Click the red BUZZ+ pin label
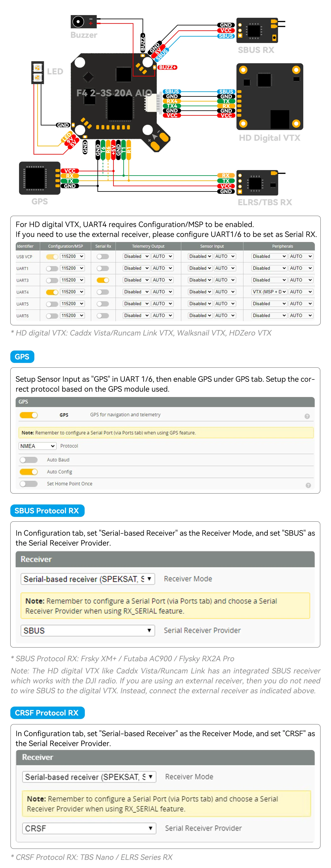 167,67
